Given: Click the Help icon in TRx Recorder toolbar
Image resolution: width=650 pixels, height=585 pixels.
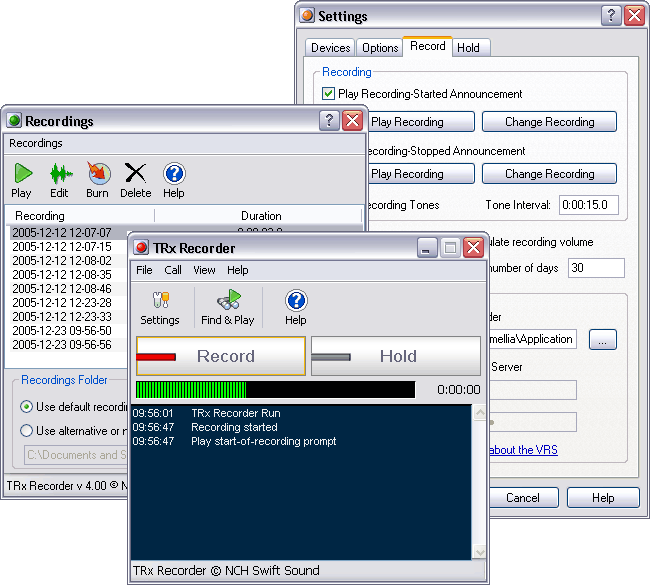Looking at the screenshot, I should (x=296, y=301).
